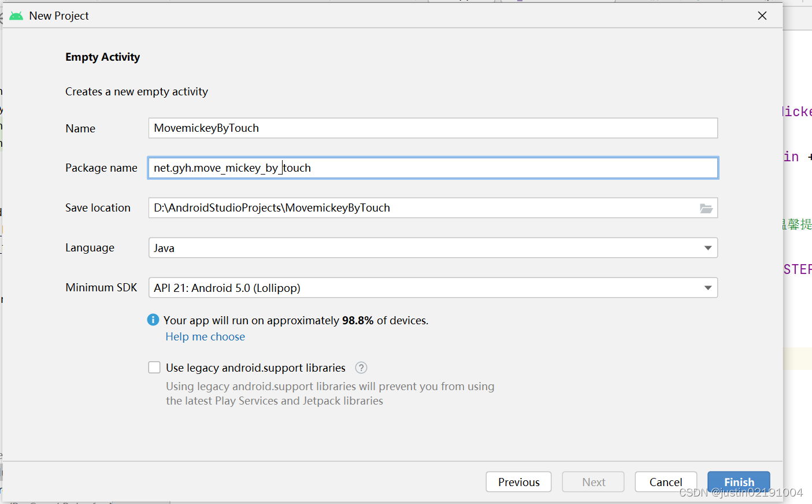Close the New Project dialog
Screen dimensions: 812x504
click(762, 16)
